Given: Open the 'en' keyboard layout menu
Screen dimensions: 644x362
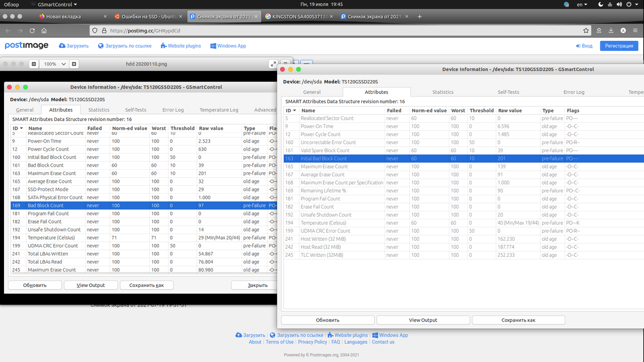Looking at the screenshot, I should coord(582,4).
